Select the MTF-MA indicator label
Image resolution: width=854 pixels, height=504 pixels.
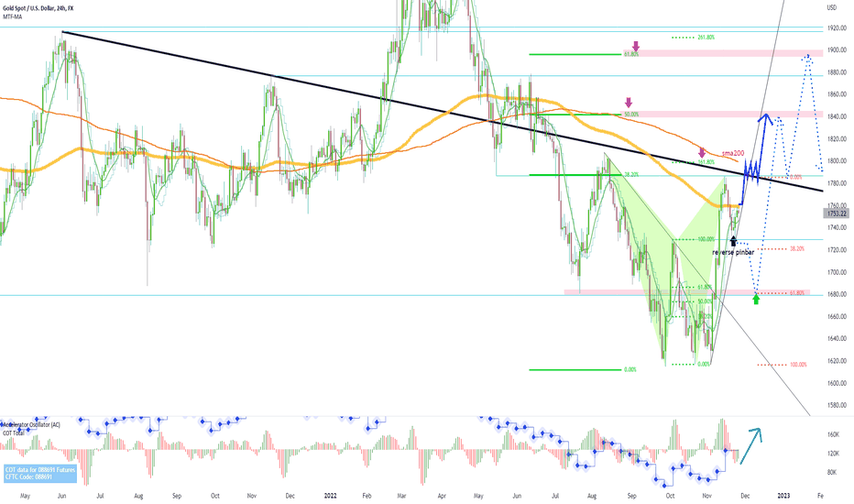pyautogui.click(x=13, y=16)
